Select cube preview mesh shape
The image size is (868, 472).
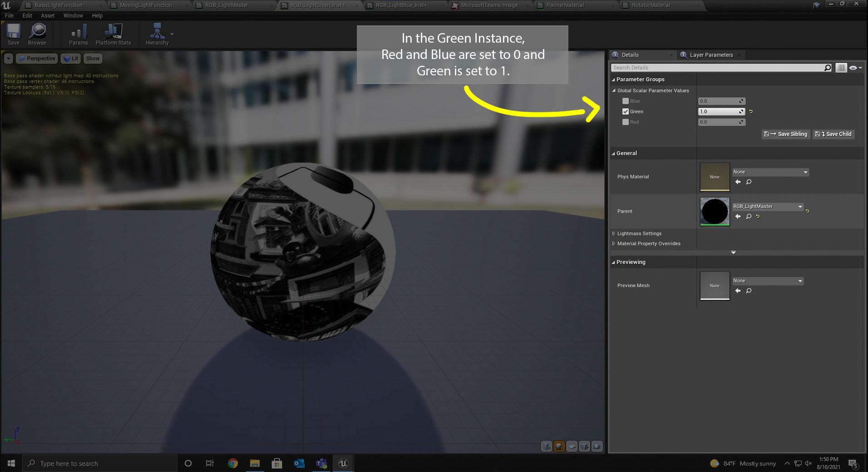[585, 447]
